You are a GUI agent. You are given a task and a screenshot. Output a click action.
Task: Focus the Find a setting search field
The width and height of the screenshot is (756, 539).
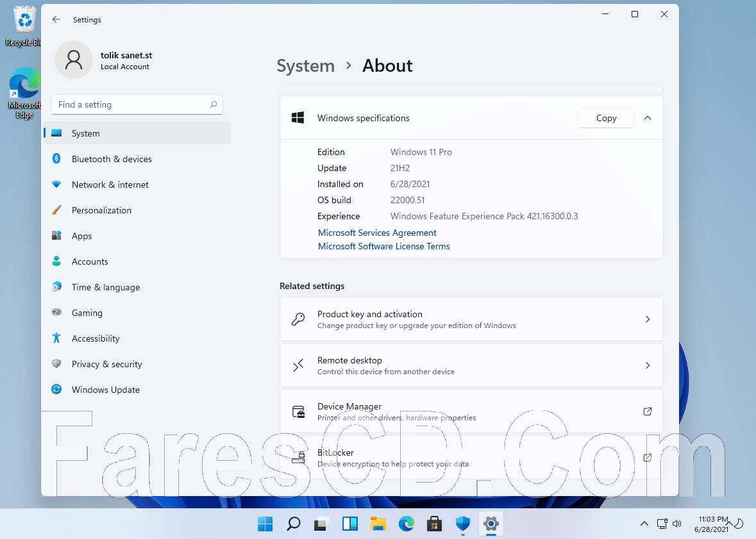pos(137,104)
